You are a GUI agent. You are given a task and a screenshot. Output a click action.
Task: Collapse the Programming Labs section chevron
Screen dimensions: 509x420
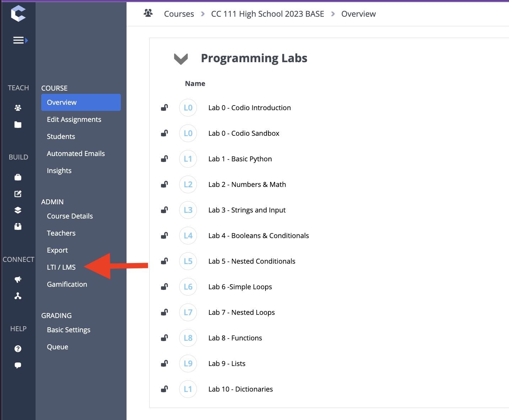coord(181,59)
